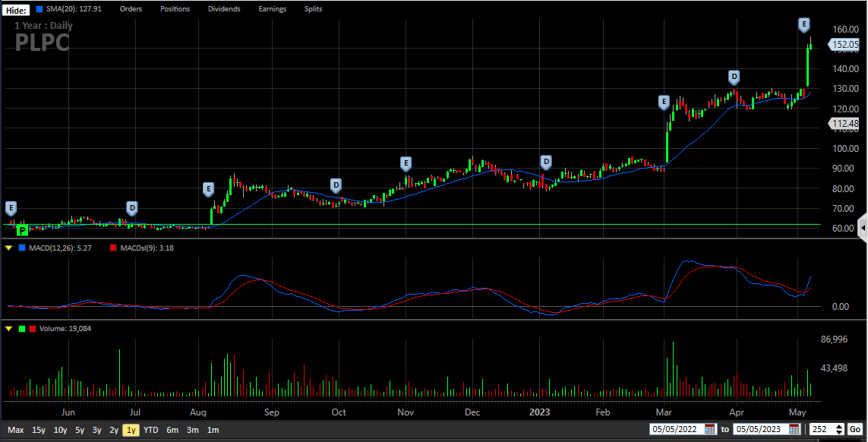Click the 252 bars count field
This screenshot has height=442, width=868.
pos(822,429)
